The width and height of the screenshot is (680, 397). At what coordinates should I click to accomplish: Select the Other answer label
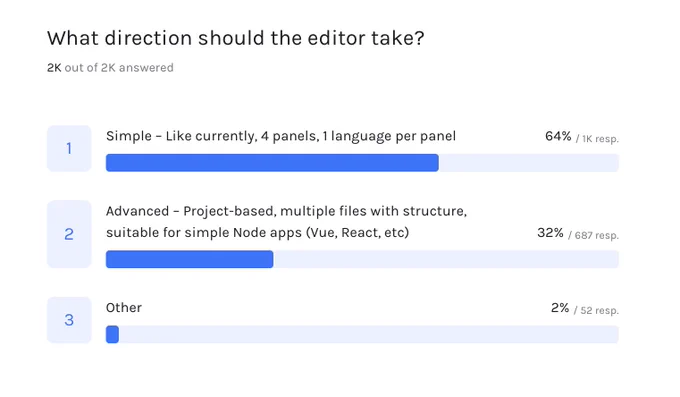(124, 308)
